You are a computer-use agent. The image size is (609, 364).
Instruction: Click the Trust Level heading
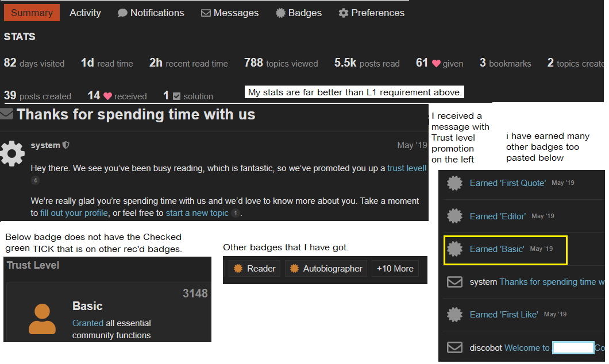[33, 265]
